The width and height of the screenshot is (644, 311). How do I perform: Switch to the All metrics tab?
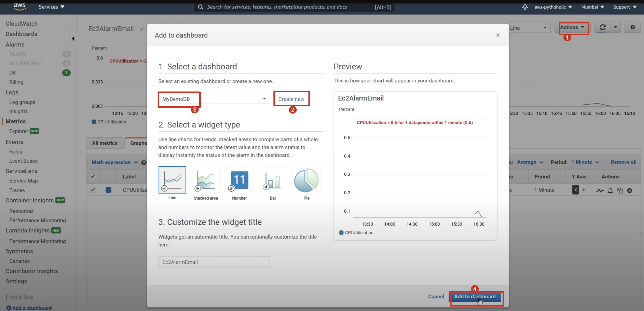[x=104, y=143]
